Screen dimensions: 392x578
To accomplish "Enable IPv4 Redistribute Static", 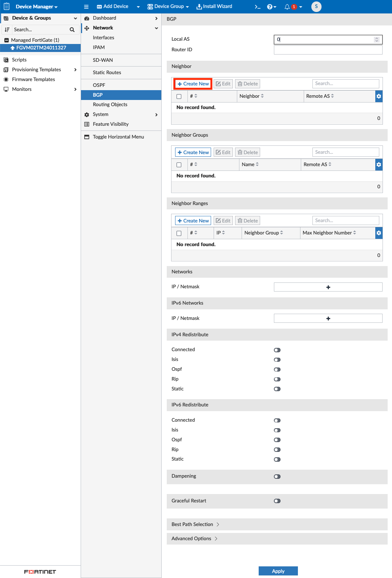I will click(x=277, y=389).
